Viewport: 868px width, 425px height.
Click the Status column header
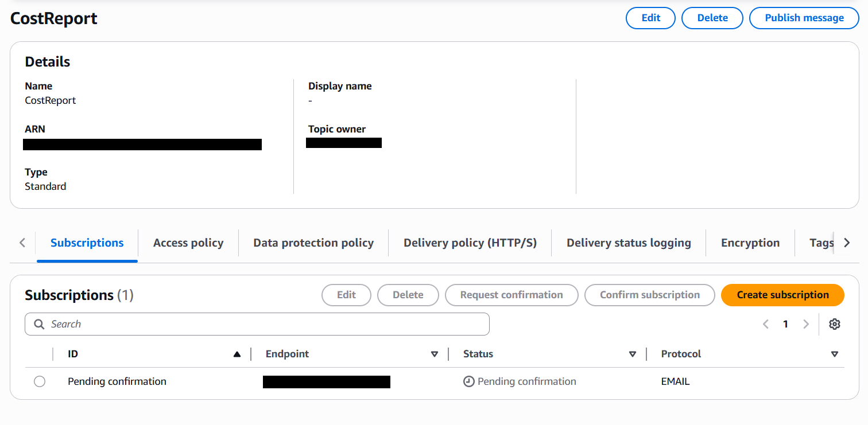coord(478,354)
